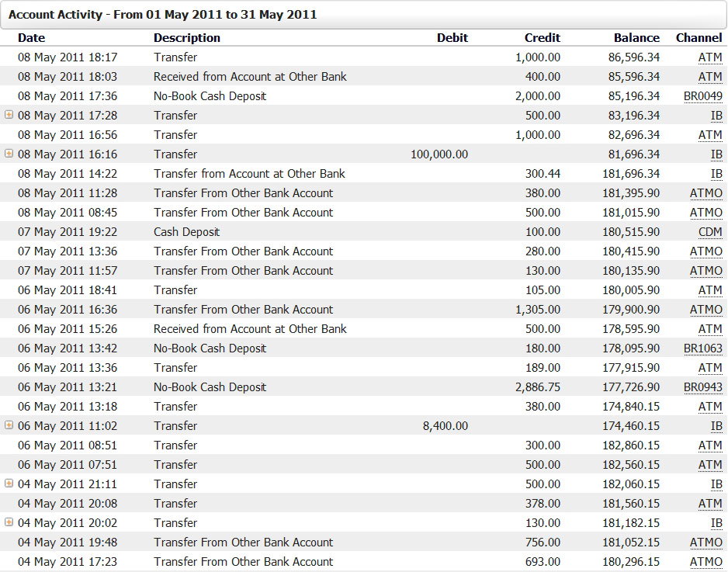
Task: Select the 180,515.90 balance value
Action: (631, 232)
